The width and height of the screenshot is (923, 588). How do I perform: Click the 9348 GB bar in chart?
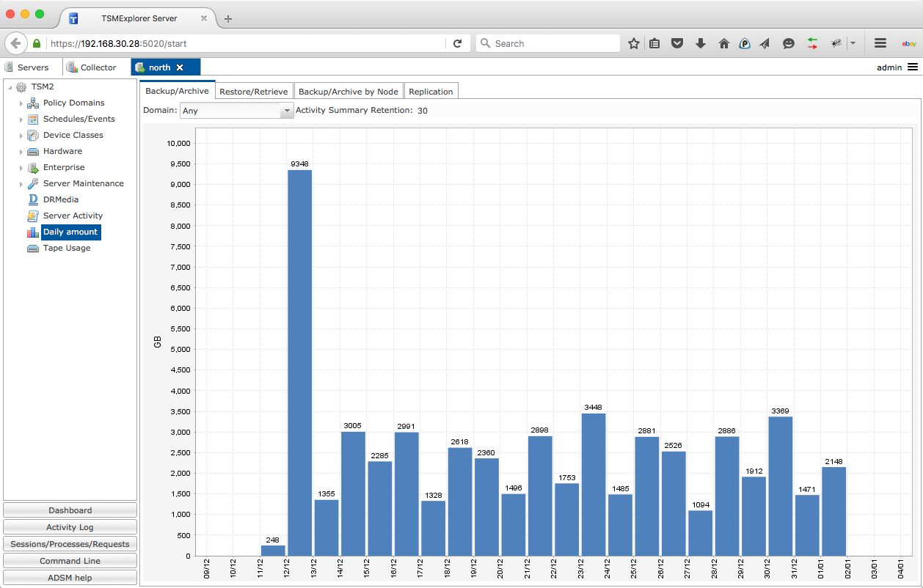coord(299,362)
